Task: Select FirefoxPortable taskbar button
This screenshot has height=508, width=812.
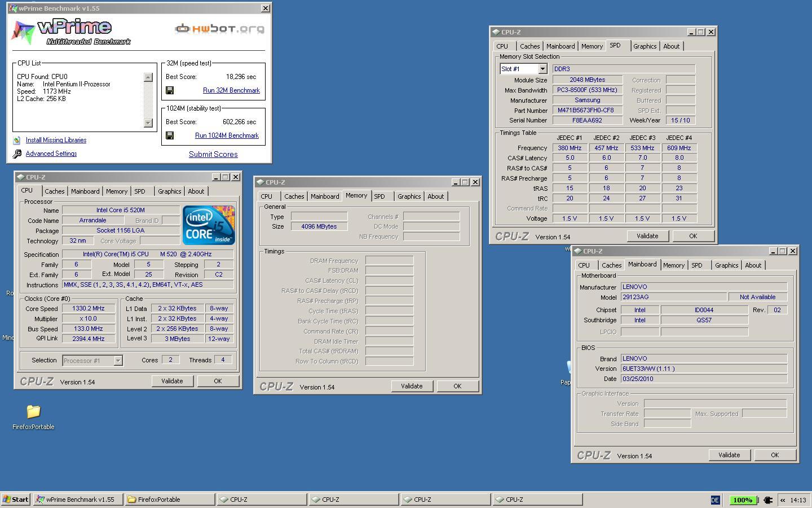Action: [x=170, y=500]
